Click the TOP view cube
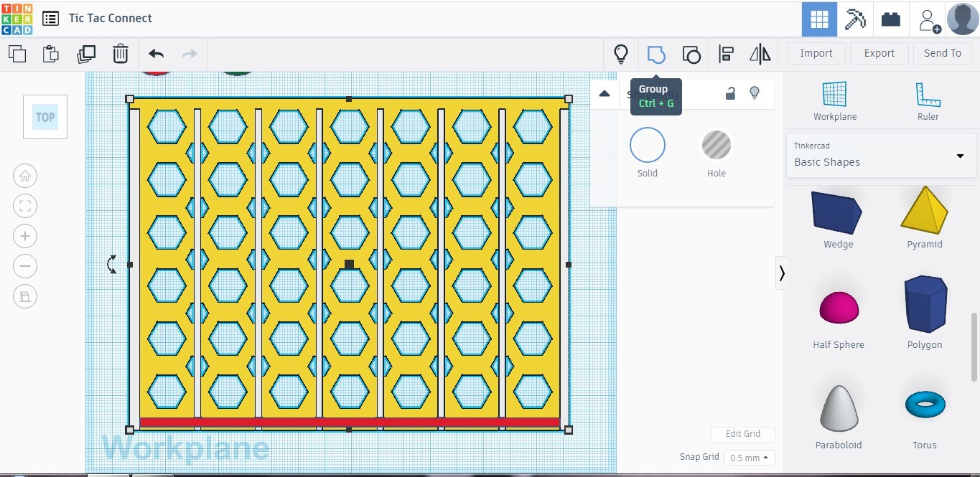 45,117
